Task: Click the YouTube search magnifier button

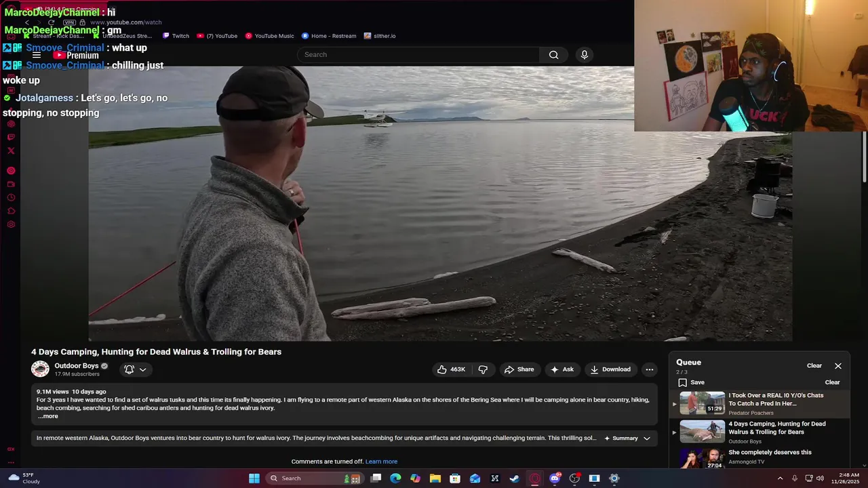Action: click(x=553, y=55)
